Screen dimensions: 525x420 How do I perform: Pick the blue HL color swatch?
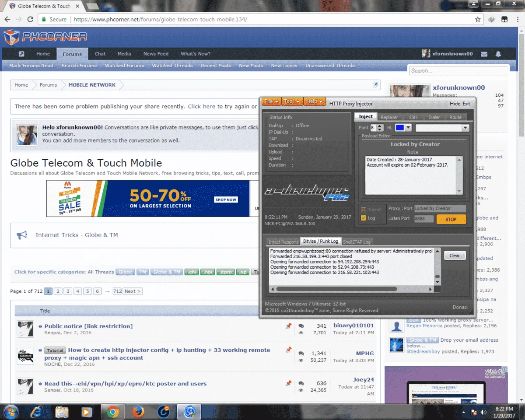(x=399, y=128)
